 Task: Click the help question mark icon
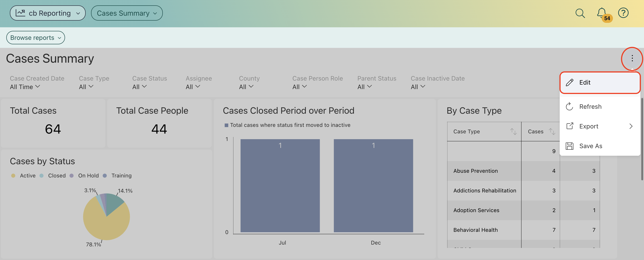[x=623, y=13]
